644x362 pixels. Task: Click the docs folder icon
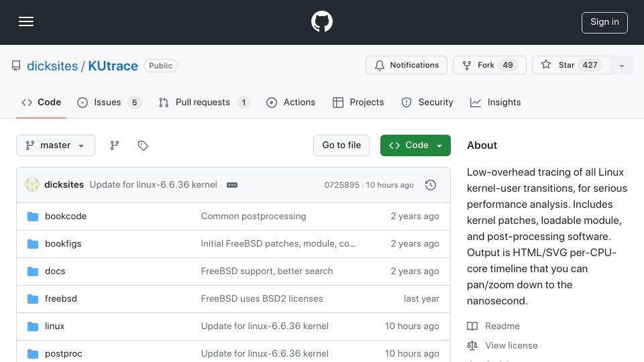(x=33, y=271)
